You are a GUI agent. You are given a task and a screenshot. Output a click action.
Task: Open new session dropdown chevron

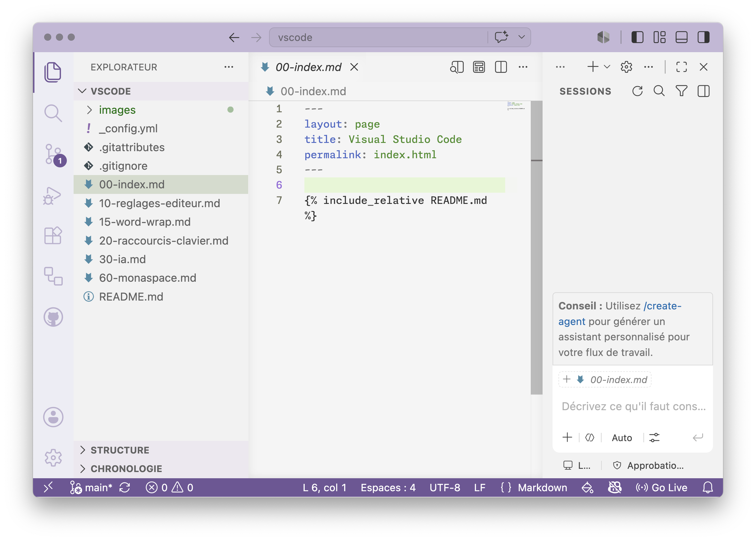pyautogui.click(x=607, y=67)
